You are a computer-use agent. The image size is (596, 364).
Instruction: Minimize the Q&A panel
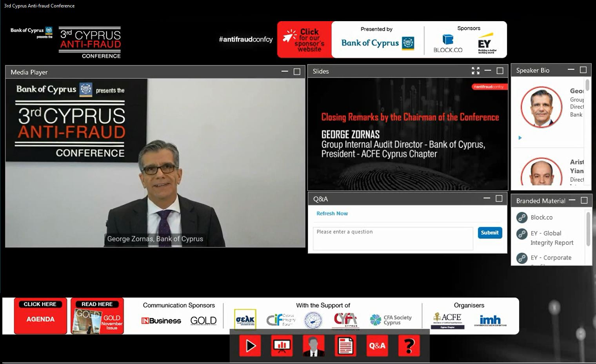(x=487, y=198)
